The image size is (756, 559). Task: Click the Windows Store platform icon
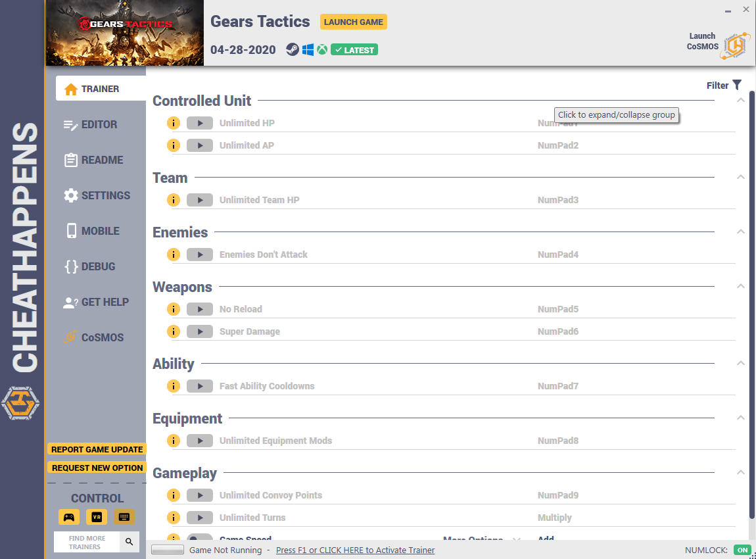coord(308,50)
